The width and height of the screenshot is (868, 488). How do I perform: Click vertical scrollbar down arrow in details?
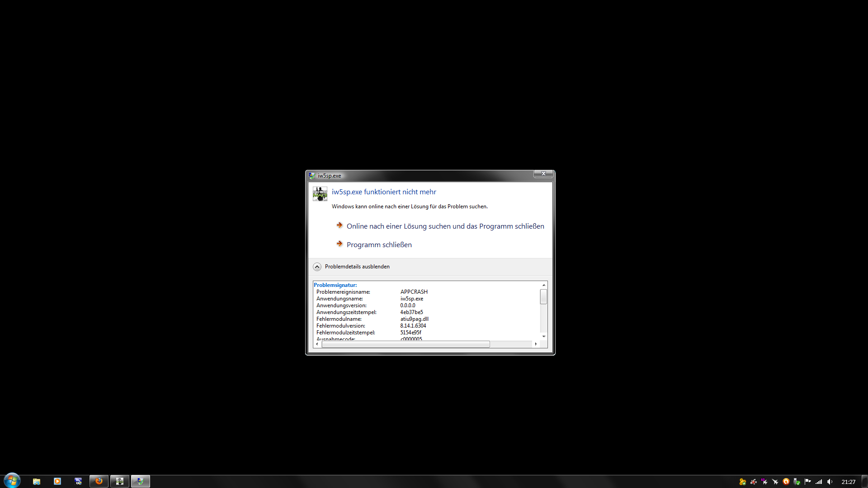pos(544,336)
